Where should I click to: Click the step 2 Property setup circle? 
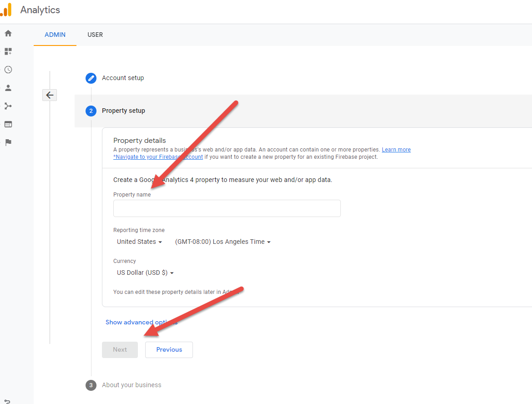pyautogui.click(x=91, y=111)
